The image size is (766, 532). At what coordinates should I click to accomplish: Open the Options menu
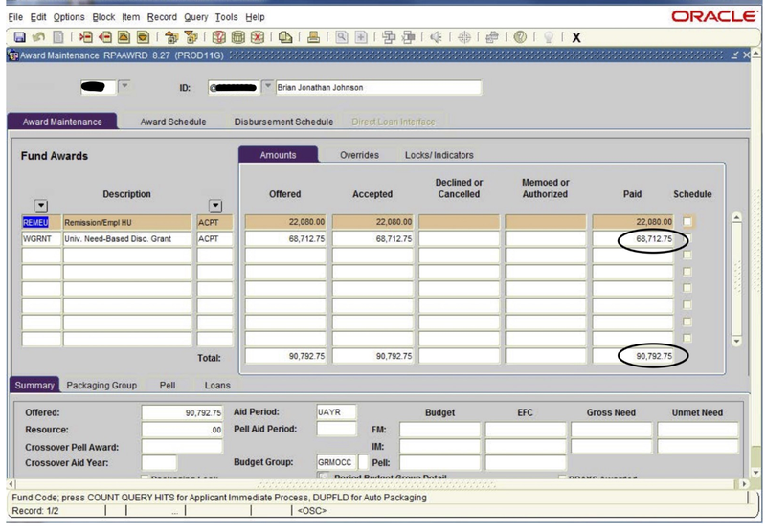[x=69, y=17]
